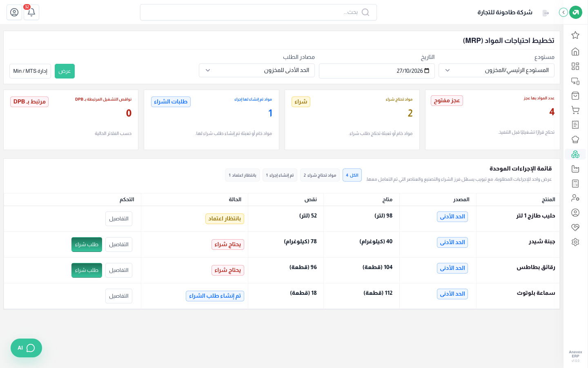Viewport: 588px width, 368px height.
Task: Open the factory manufacturing icon in sidebar
Action: pos(575,169)
